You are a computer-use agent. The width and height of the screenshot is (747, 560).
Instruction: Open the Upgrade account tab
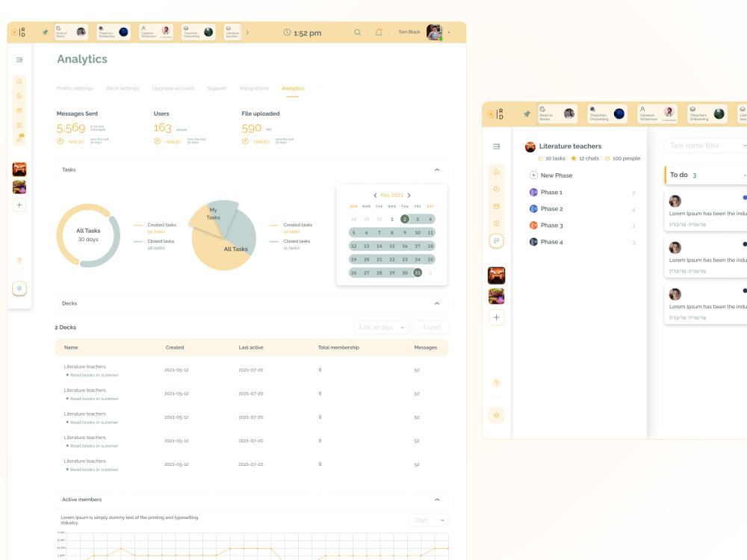[173, 89]
